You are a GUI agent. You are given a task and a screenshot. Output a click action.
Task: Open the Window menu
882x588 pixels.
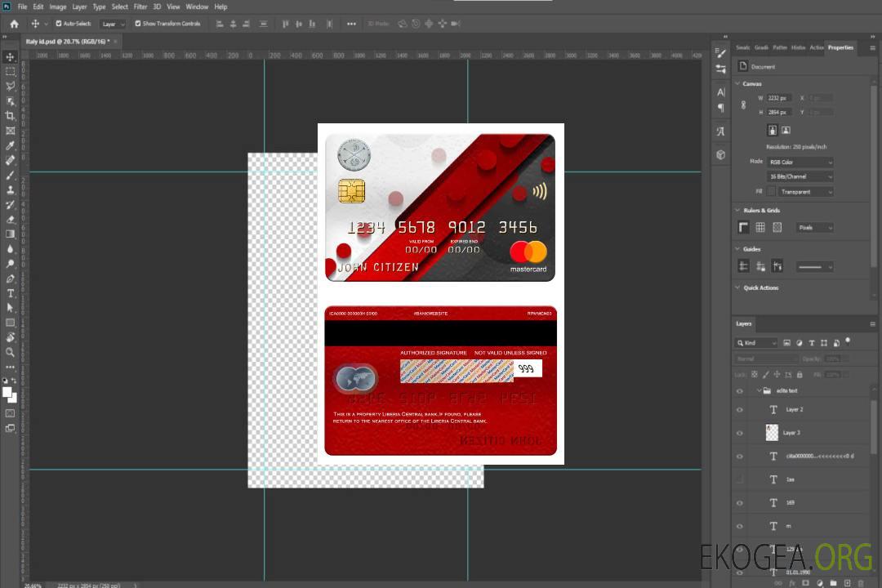[197, 7]
